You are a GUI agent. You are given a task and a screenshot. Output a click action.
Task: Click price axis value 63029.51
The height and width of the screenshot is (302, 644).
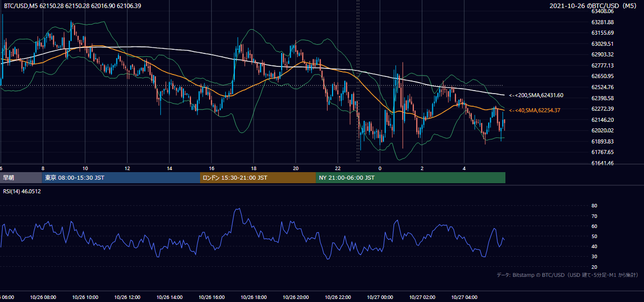[602, 44]
